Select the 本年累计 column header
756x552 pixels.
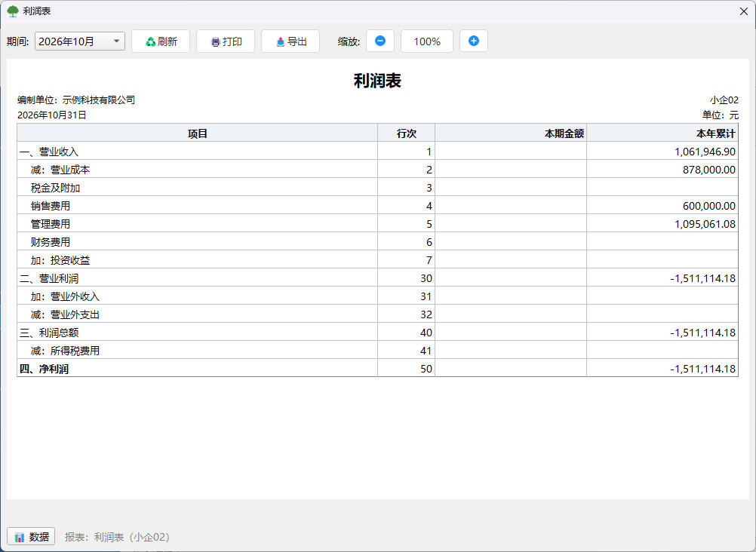click(x=662, y=133)
